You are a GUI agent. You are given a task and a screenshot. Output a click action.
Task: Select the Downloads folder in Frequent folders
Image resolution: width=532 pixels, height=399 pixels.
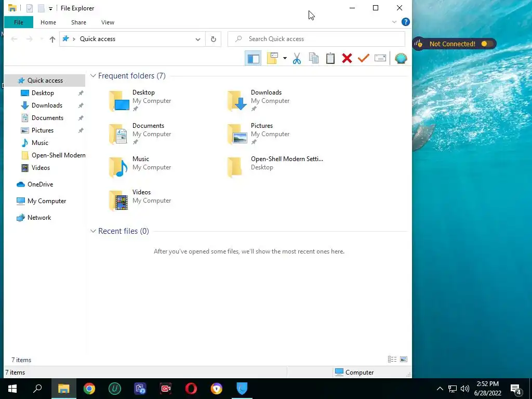click(260, 100)
